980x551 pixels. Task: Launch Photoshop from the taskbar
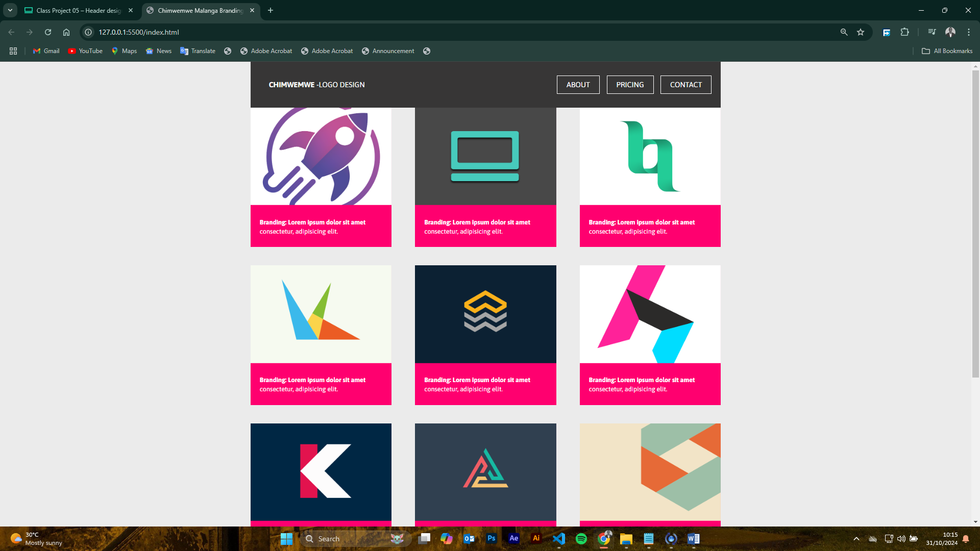tap(492, 539)
